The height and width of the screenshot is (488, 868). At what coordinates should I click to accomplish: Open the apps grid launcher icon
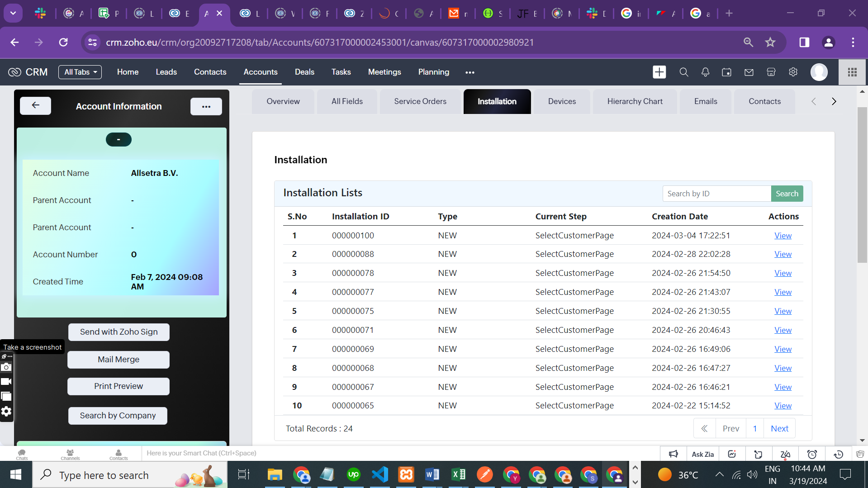[852, 72]
